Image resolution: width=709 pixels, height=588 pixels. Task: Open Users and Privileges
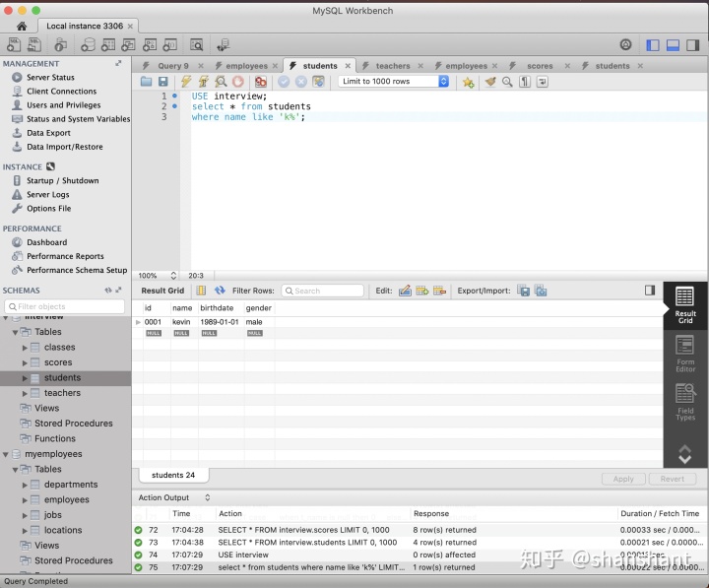63,105
